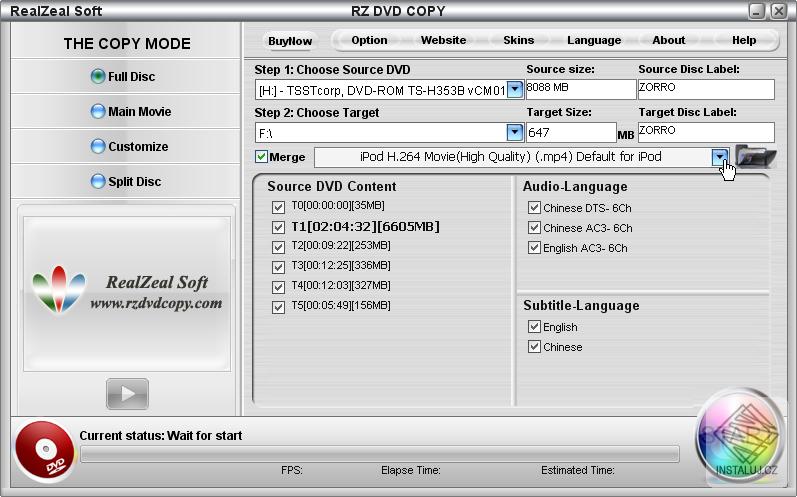Visit www.rzdvdcopy.com link
The width and height of the screenshot is (797, 497).
[x=156, y=303]
